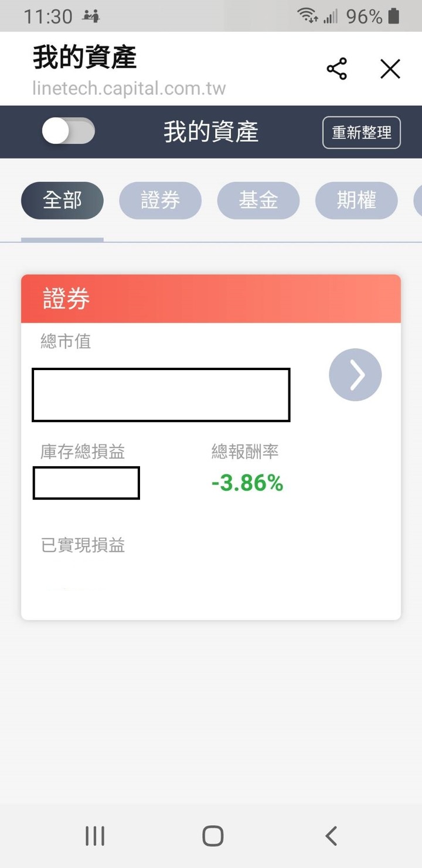The image size is (422, 868).
Task: Tap the partially visible tab after 期權
Action: tap(417, 201)
